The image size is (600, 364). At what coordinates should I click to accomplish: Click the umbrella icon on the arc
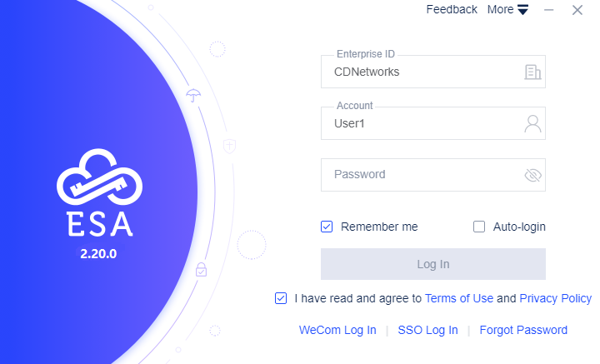point(193,95)
